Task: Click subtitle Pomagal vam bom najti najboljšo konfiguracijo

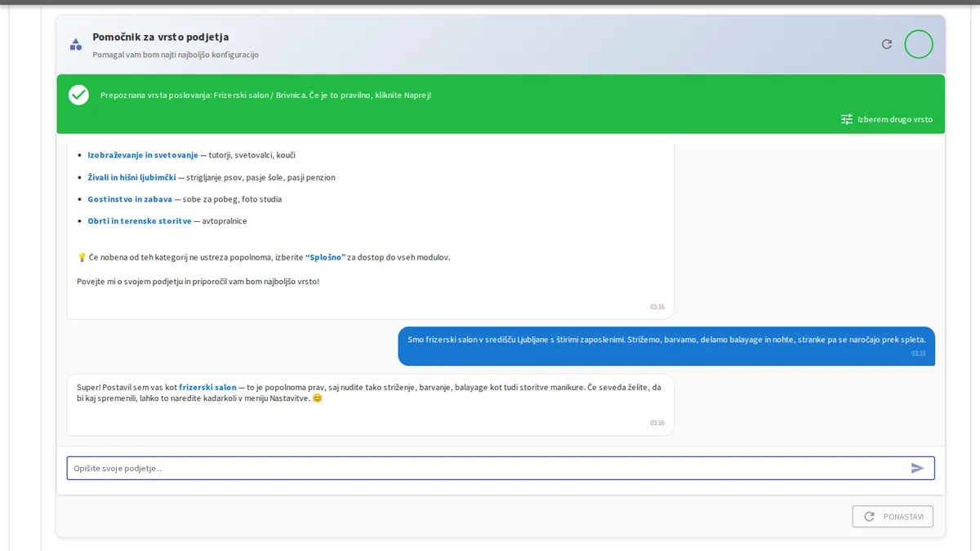Action: click(x=176, y=55)
